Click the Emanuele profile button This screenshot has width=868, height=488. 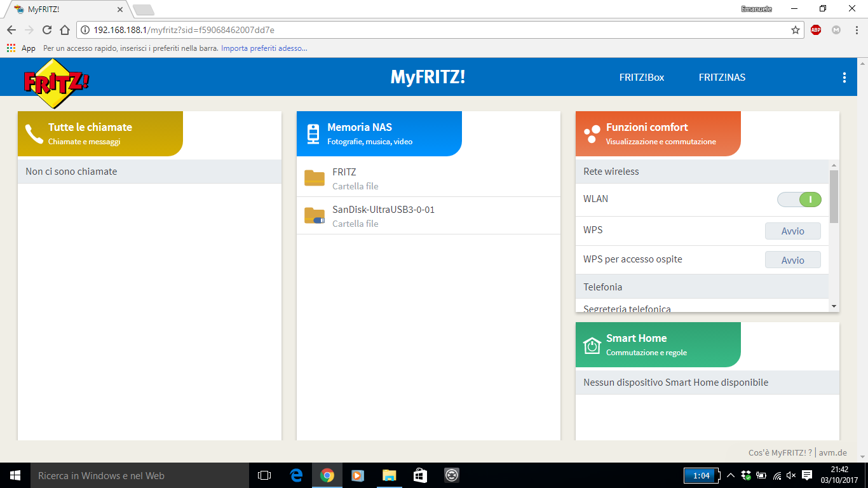click(x=756, y=9)
